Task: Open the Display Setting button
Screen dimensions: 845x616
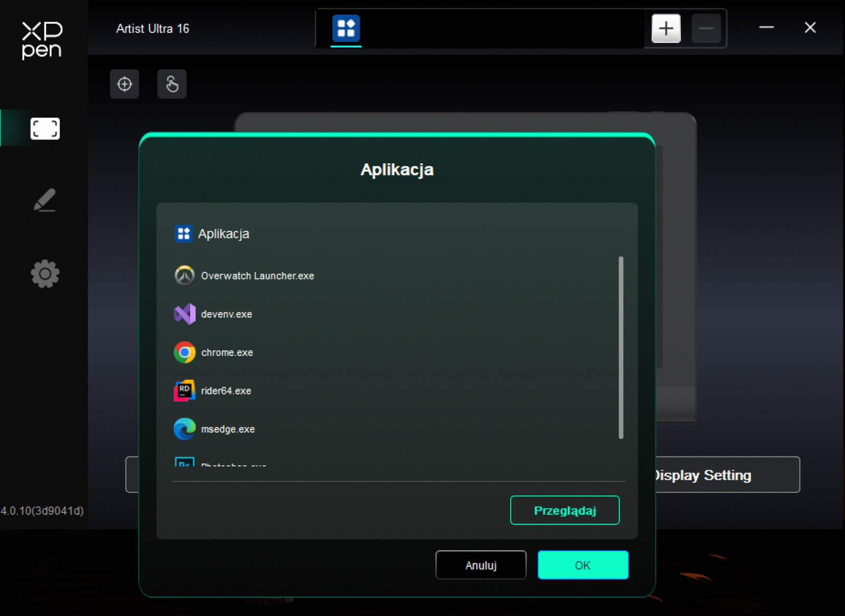Action: coord(727,475)
